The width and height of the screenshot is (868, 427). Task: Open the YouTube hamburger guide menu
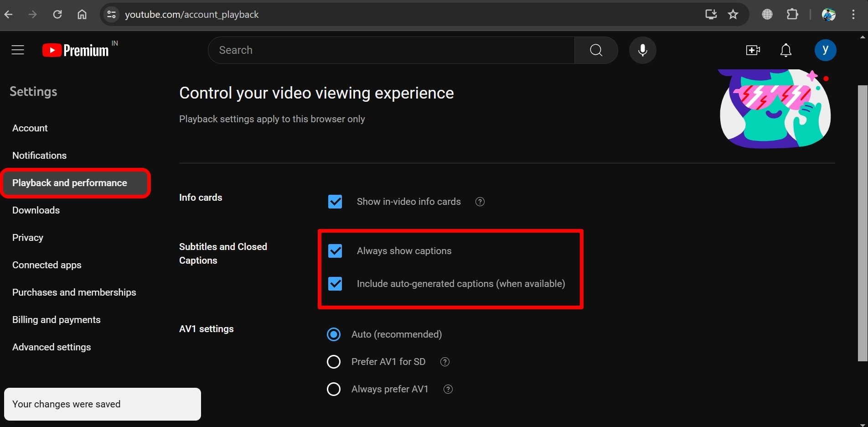[18, 50]
